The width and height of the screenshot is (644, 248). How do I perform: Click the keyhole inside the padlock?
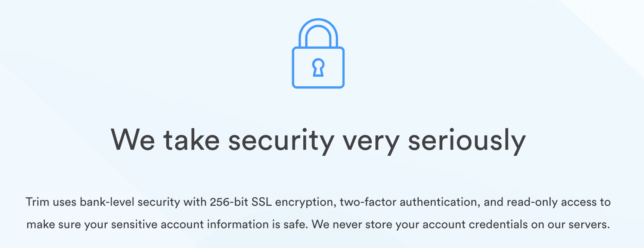318,68
